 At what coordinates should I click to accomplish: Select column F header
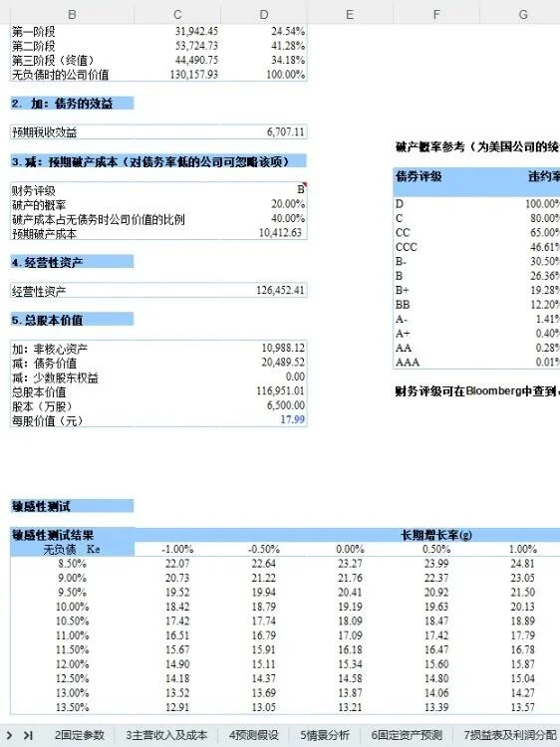click(x=436, y=14)
